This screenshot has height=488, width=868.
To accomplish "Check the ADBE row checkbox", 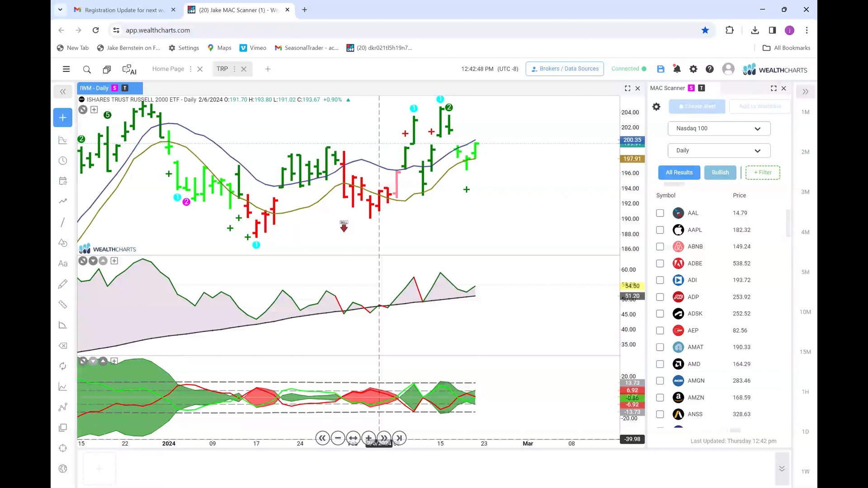I will click(x=660, y=263).
